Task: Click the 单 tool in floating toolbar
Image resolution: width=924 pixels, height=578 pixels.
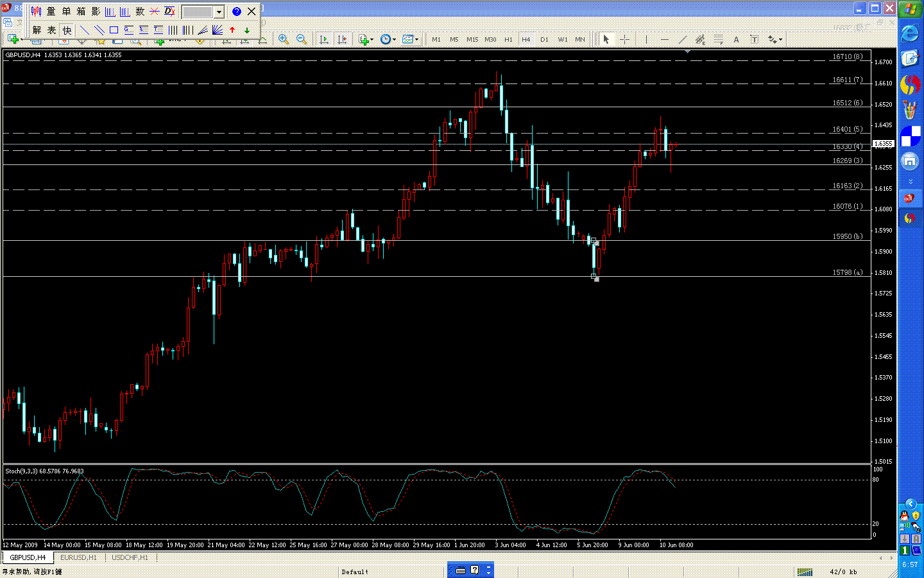Action: click(66, 12)
